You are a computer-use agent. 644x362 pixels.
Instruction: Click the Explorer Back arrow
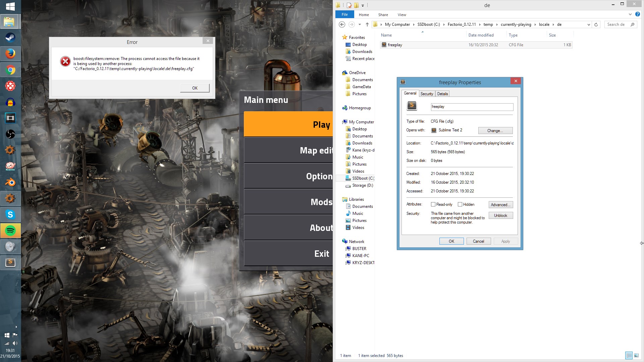point(342,24)
